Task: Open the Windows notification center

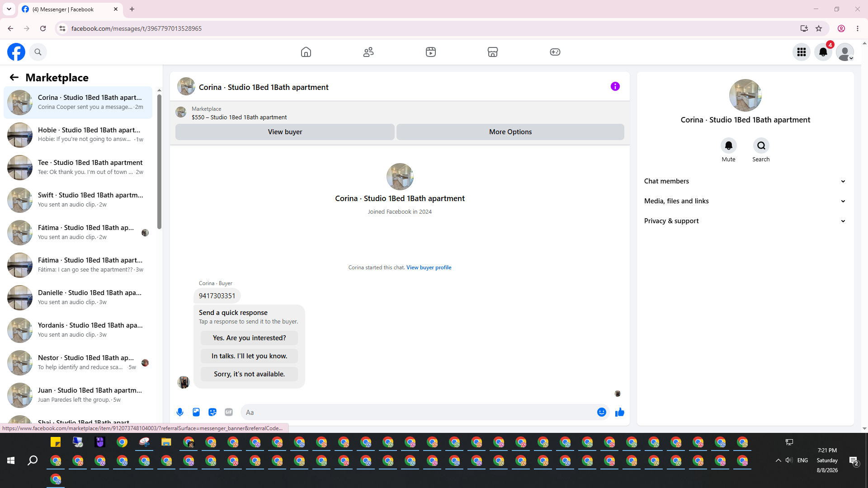Action: coord(854,460)
